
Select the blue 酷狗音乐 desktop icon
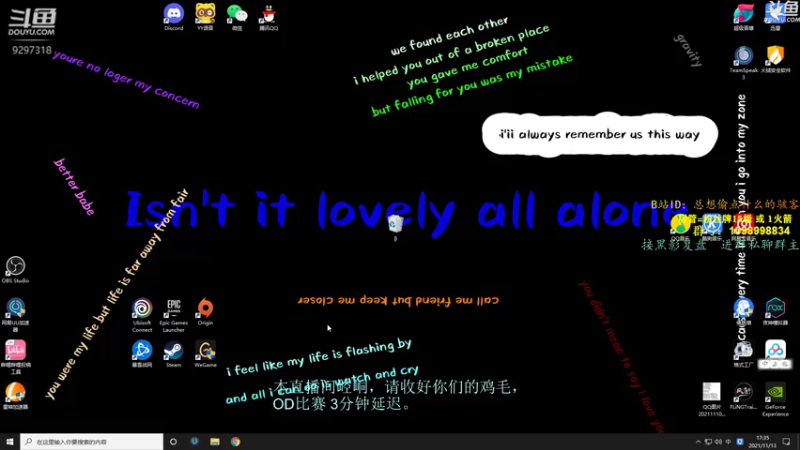pyautogui.click(x=712, y=227)
